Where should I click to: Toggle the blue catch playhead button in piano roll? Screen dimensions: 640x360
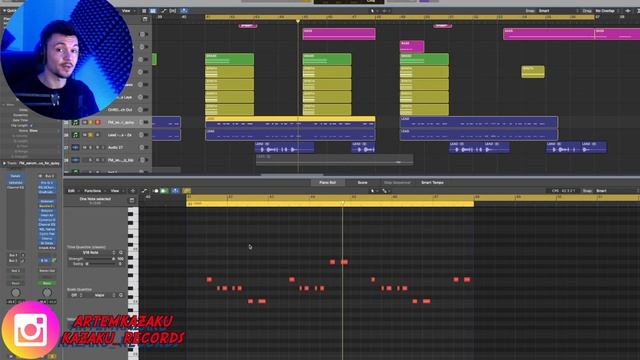tap(175, 191)
